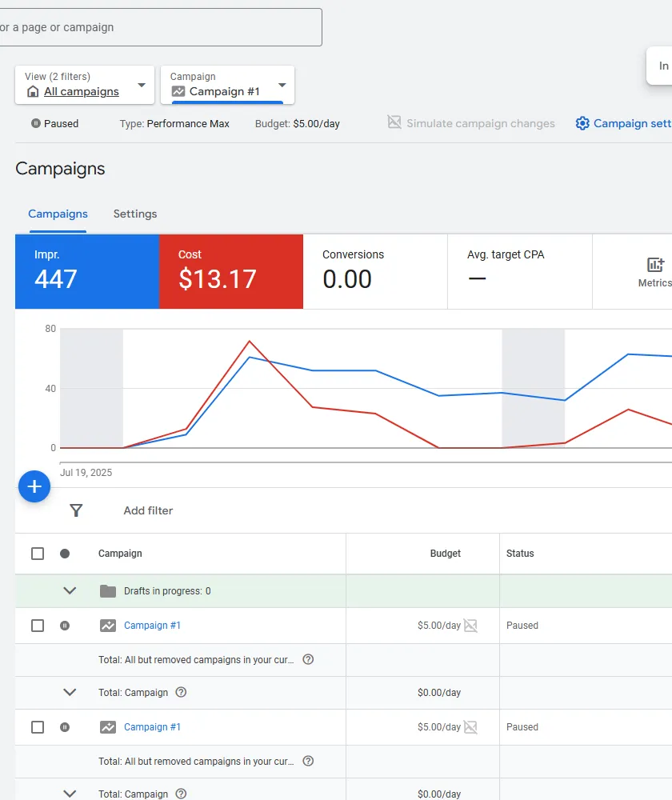
Task: Click the Add filter field
Action: (x=148, y=510)
